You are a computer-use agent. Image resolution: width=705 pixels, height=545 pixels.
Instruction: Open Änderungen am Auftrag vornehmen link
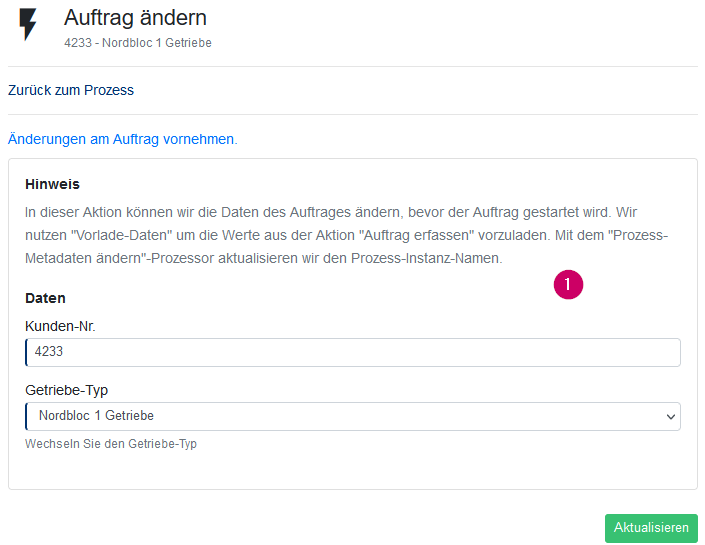pyautogui.click(x=122, y=139)
